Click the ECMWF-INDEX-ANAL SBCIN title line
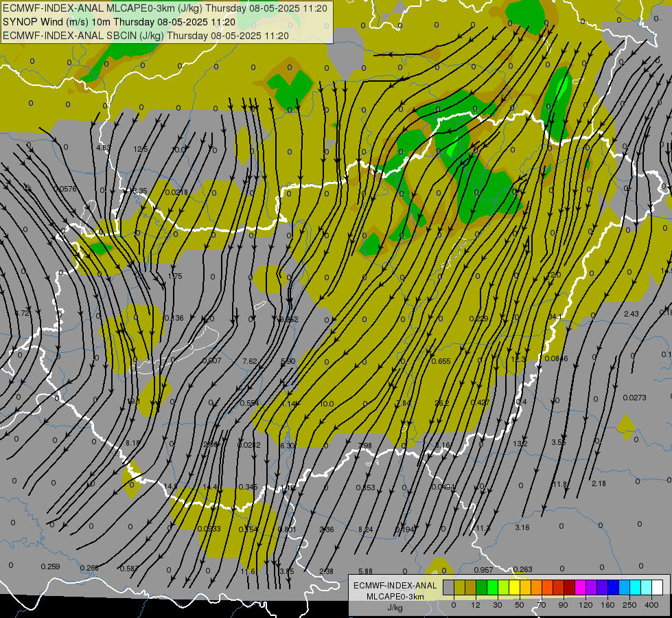672x618 pixels. [146, 36]
